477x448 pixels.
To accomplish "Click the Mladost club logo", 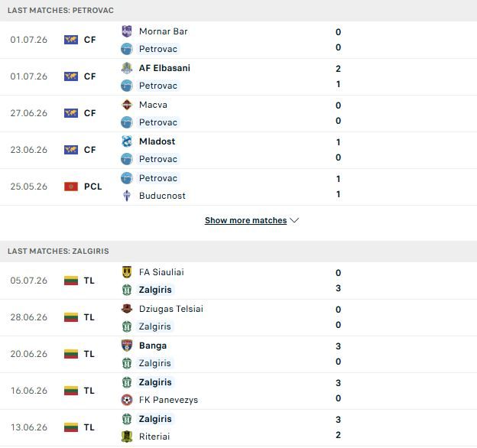I will 127,141.
